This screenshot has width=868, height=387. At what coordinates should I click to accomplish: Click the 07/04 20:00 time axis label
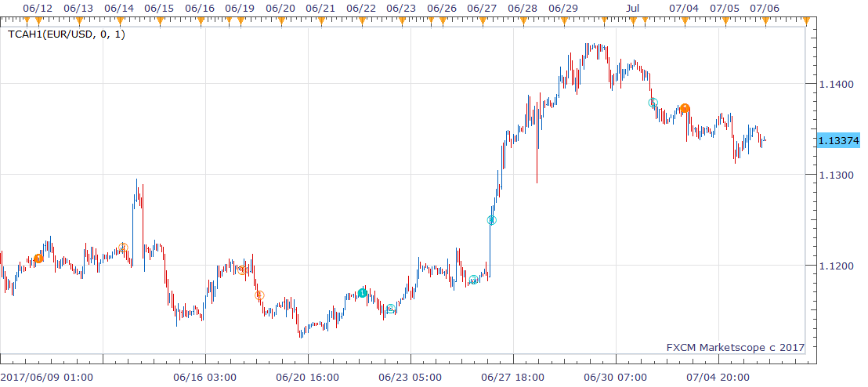point(718,378)
